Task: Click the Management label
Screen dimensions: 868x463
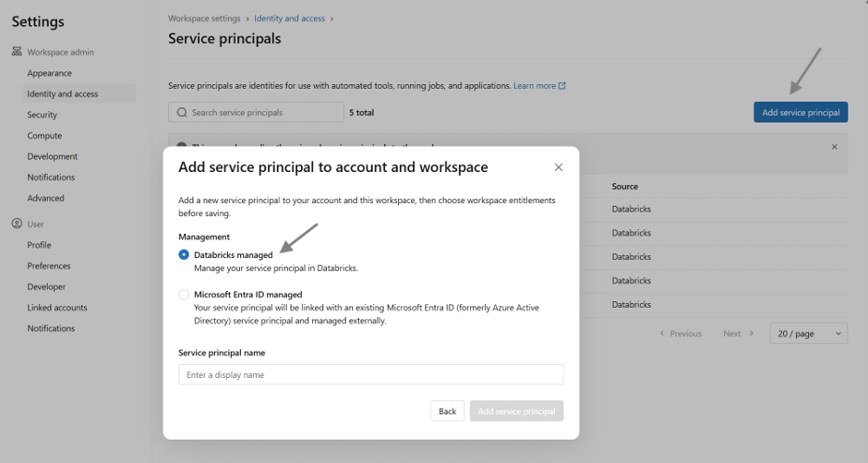Action: pos(204,237)
